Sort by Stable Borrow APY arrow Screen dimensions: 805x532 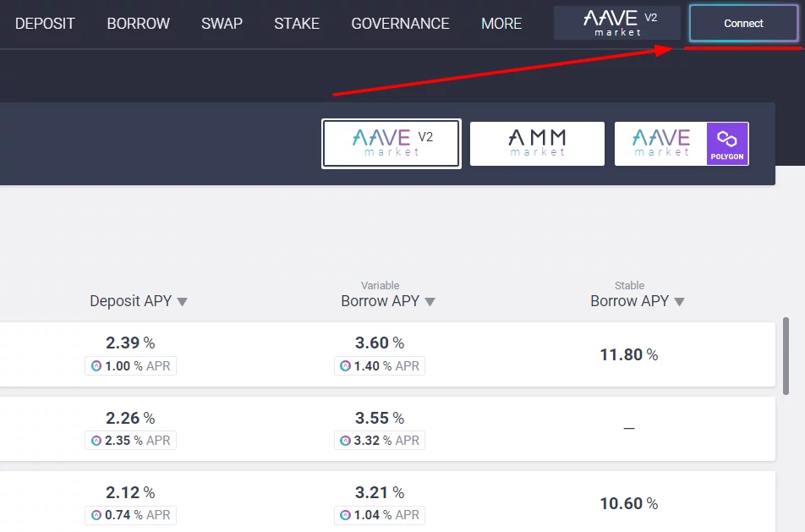679,302
